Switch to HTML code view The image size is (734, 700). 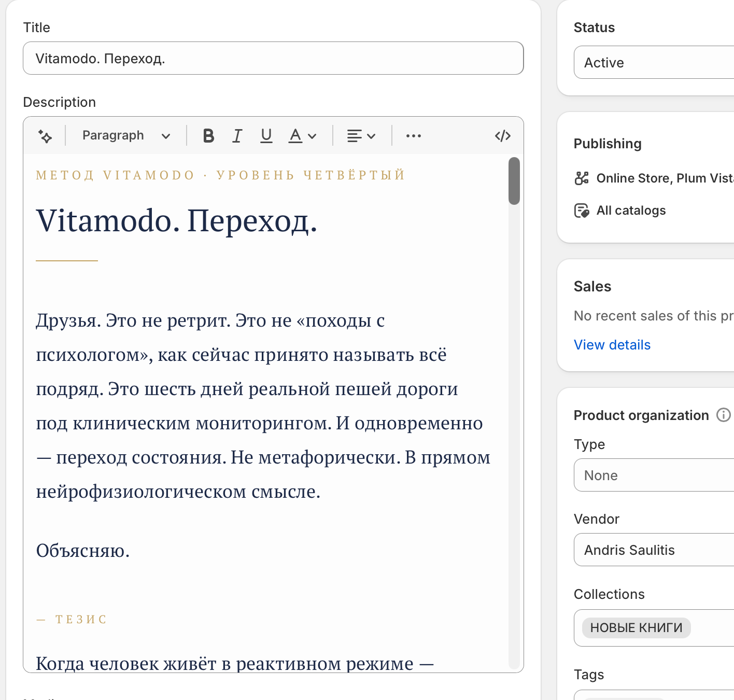point(503,136)
